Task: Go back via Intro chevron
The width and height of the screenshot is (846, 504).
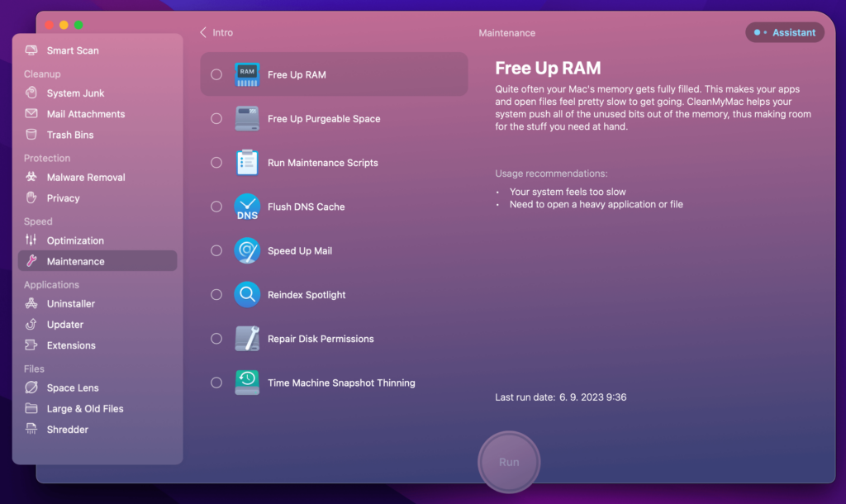Action: pos(203,32)
